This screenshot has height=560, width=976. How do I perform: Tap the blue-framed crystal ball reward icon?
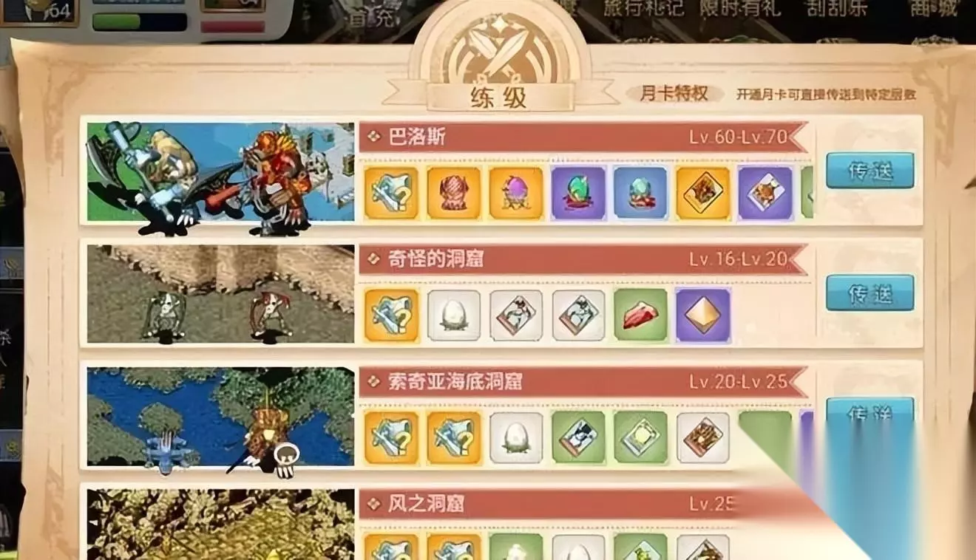pos(641,193)
